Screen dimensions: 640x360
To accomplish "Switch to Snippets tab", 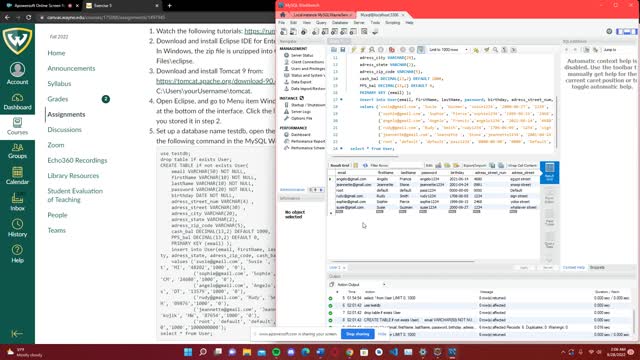I will tap(597, 268).
